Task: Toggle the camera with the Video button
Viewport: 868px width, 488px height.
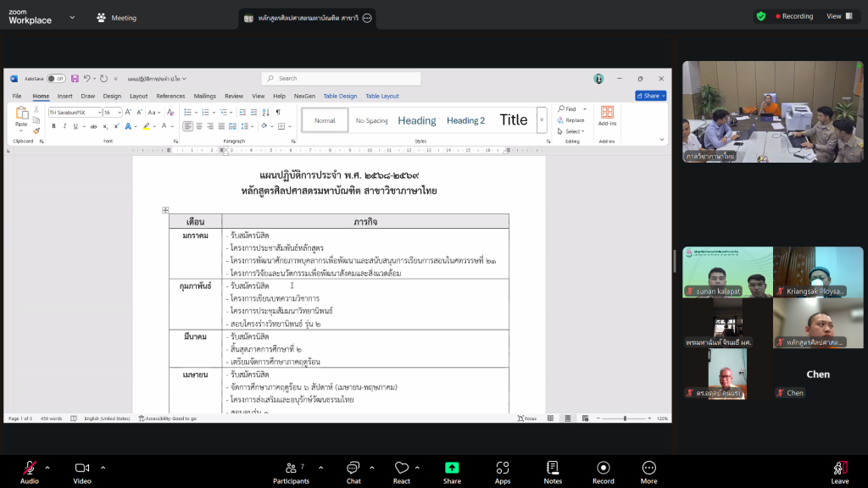Action: [82, 473]
